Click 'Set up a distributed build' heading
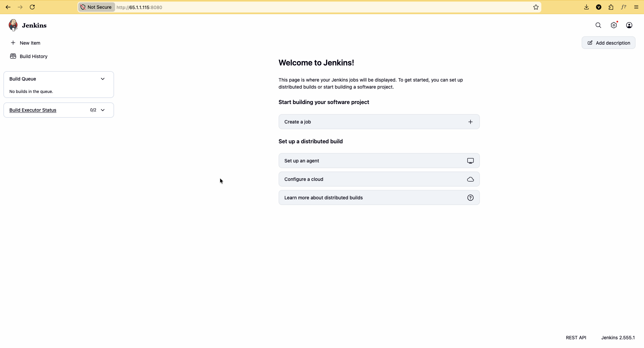The width and height of the screenshot is (644, 348). [310, 141]
